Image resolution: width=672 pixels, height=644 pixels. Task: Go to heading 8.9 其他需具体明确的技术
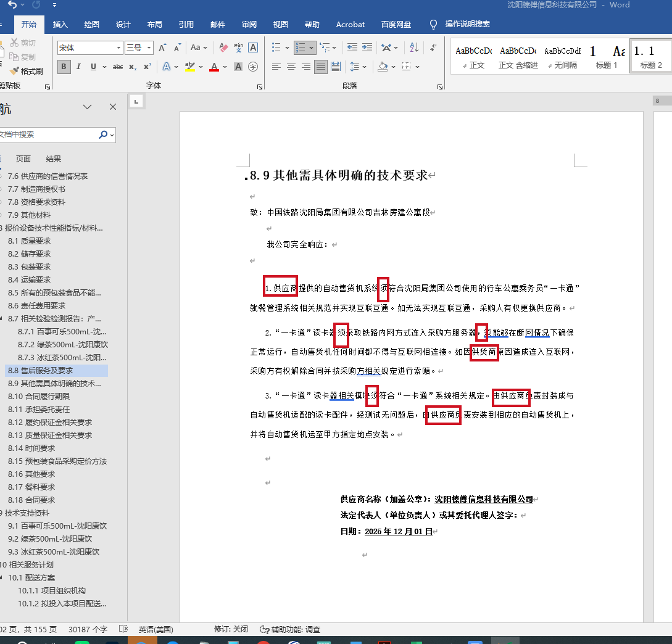click(54, 384)
